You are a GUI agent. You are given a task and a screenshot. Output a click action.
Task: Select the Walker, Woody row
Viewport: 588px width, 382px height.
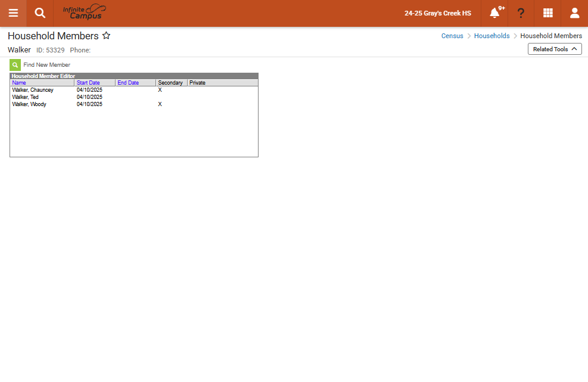click(x=134, y=104)
